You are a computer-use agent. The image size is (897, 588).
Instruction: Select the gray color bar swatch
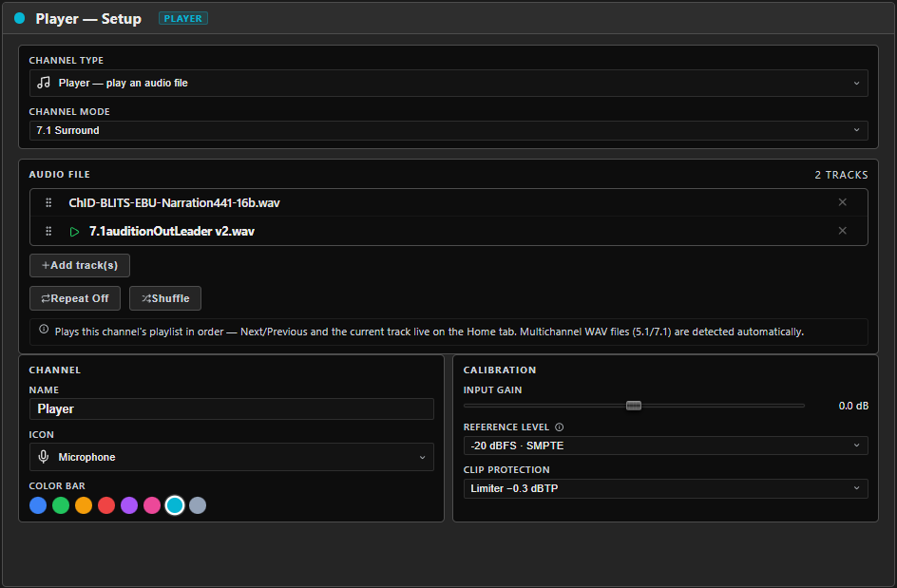[198, 505]
